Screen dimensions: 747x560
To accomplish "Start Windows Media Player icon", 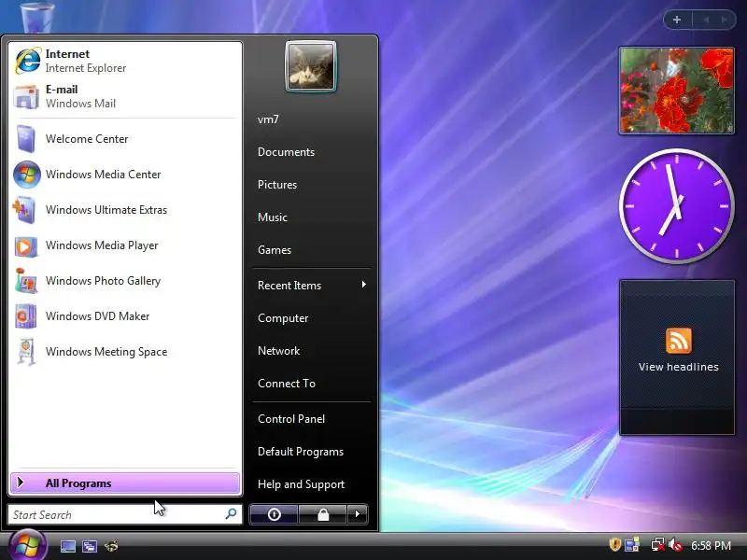I will pos(26,245).
